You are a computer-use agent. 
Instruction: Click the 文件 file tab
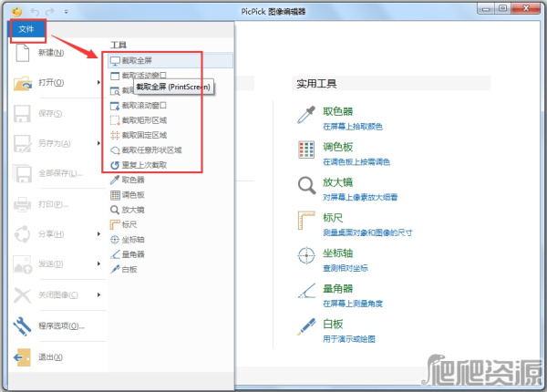[x=26, y=29]
